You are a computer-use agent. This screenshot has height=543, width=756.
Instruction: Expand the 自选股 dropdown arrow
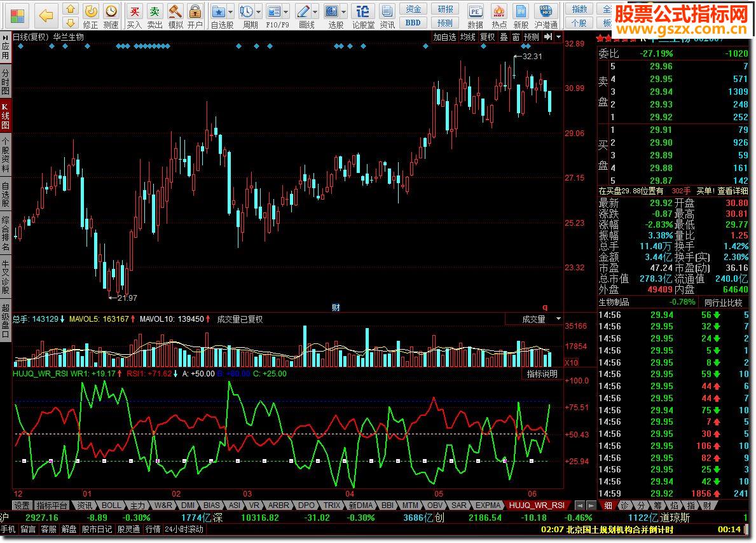230,11
